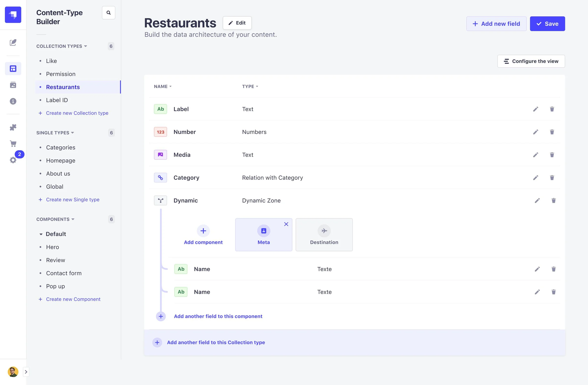Image resolution: width=588 pixels, height=385 pixels.
Task: Open the Content Manager pencil icon
Action: (13, 42)
